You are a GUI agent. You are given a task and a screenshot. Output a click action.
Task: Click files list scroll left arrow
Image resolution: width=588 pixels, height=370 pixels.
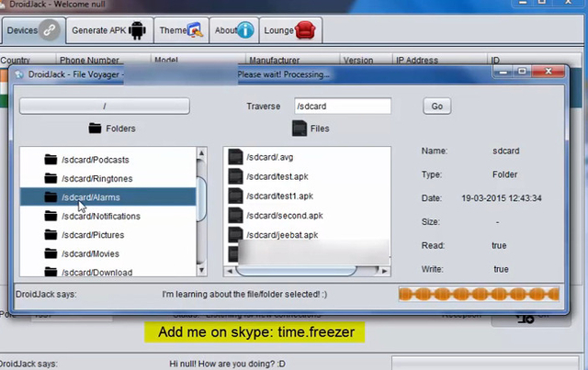coord(230,271)
